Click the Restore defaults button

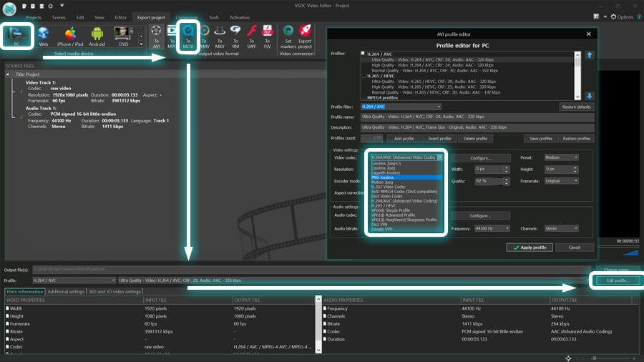576,107
